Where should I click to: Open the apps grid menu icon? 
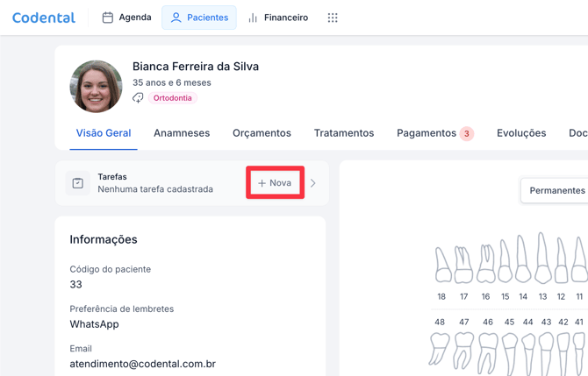coord(333,18)
